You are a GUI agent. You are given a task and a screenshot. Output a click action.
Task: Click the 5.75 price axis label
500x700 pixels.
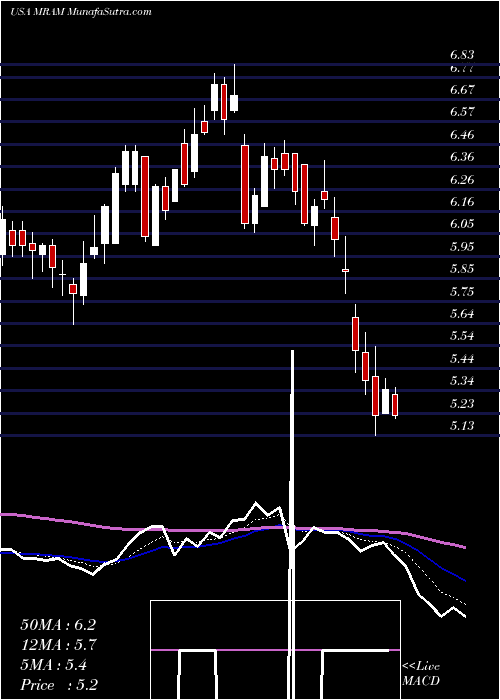tap(462, 292)
